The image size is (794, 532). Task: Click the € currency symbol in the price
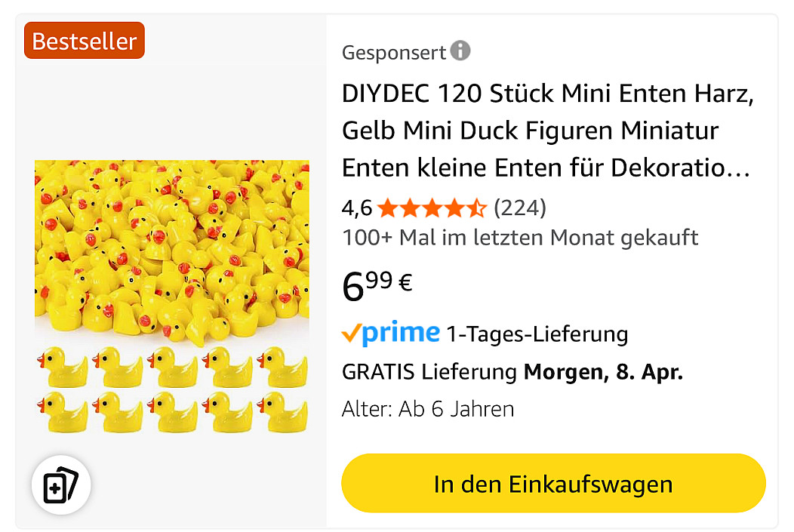coord(405,283)
